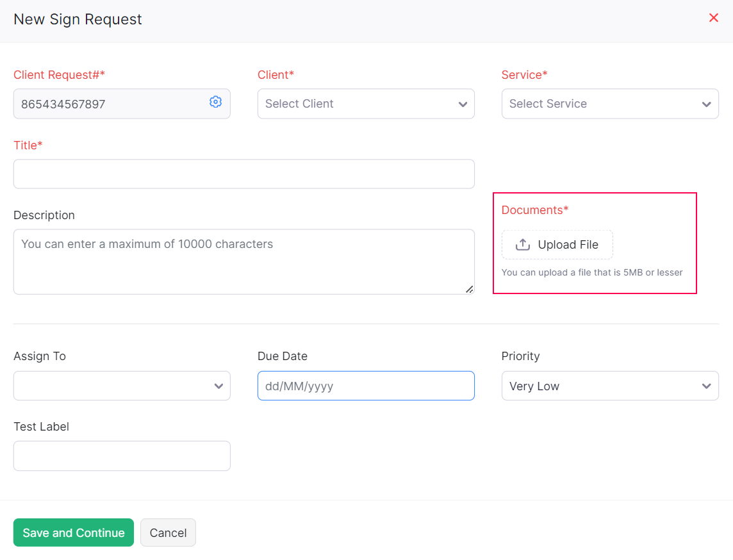The height and width of the screenshot is (560, 733).
Task: Click the chevron arrow in Assign To field
Action: 218,386
